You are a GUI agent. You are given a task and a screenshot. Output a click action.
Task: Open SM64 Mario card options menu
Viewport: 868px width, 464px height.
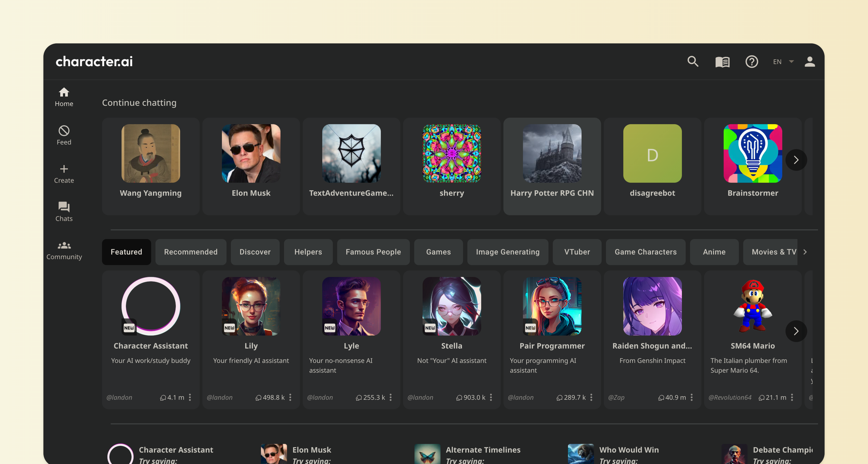pos(792,398)
